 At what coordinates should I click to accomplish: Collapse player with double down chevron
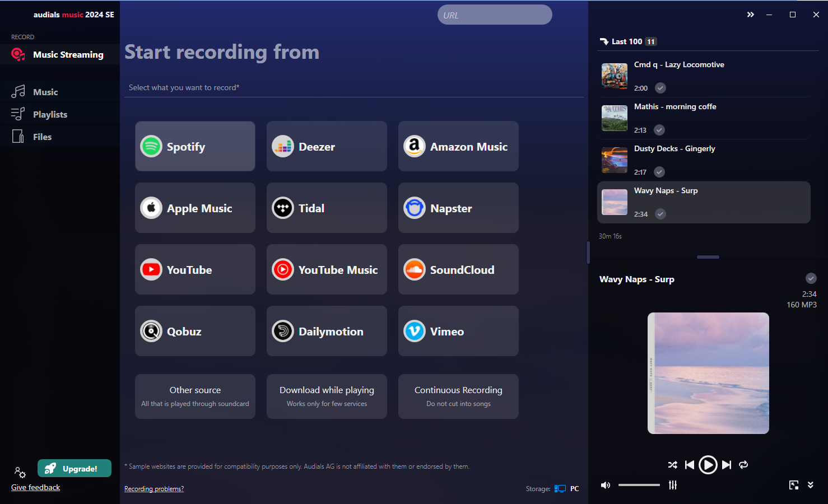pyautogui.click(x=810, y=485)
